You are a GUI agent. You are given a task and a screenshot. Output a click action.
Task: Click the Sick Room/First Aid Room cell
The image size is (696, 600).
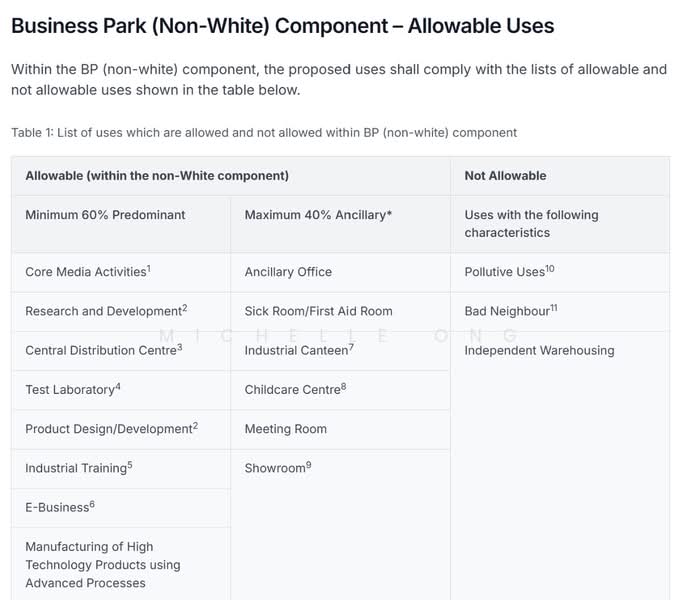click(340, 312)
